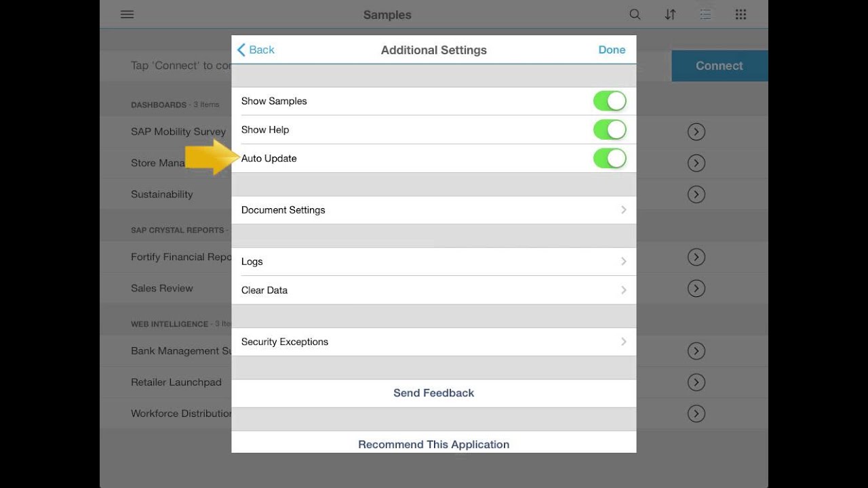The image size is (868, 488).
Task: Click the Send Feedback link
Action: (434, 393)
